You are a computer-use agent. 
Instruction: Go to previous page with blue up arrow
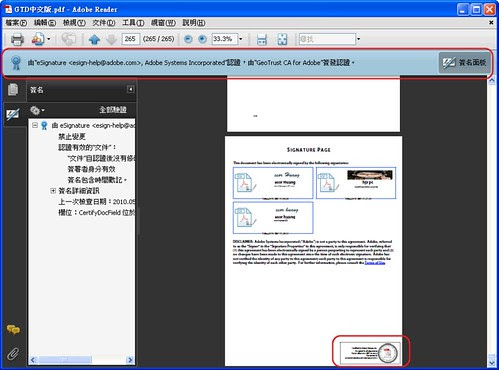coord(94,39)
